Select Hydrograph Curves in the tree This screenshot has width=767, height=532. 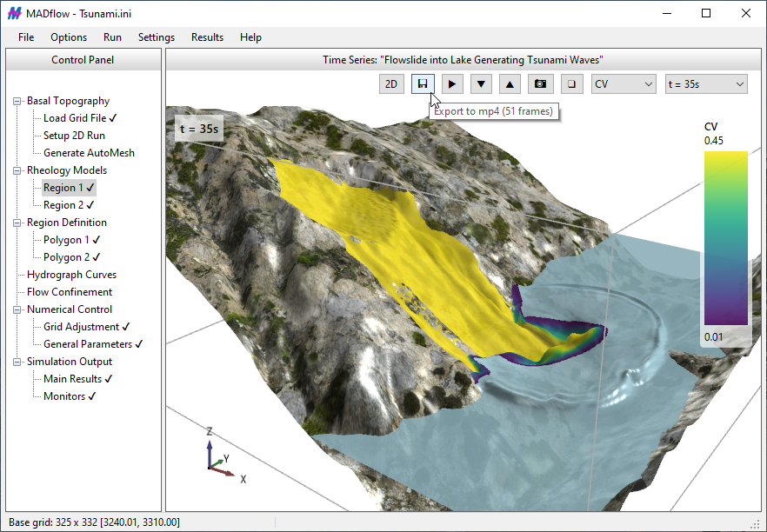click(71, 275)
